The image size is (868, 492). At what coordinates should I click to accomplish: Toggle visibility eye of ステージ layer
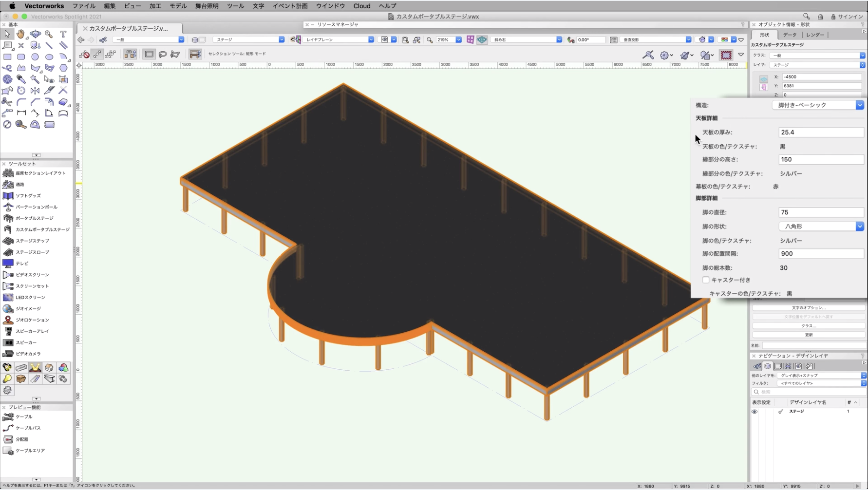point(755,412)
